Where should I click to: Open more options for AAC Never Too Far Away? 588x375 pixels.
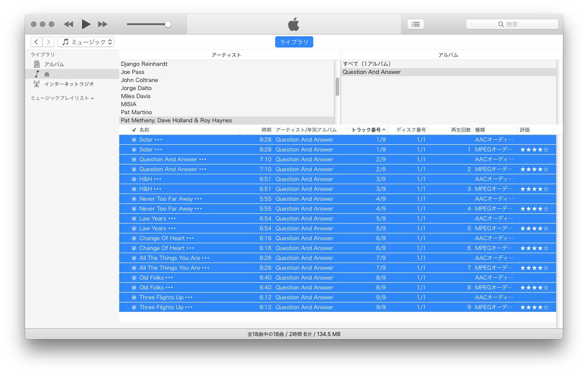pos(199,199)
